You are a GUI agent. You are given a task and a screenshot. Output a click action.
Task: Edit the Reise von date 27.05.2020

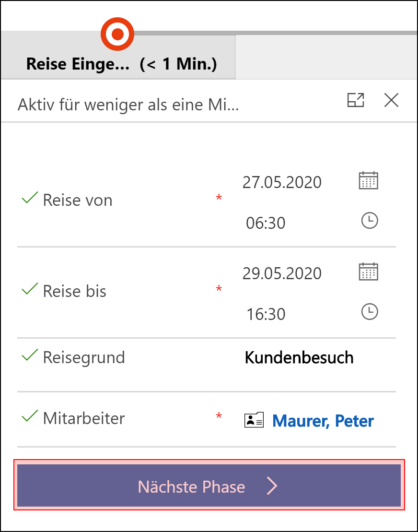pyautogui.click(x=282, y=182)
